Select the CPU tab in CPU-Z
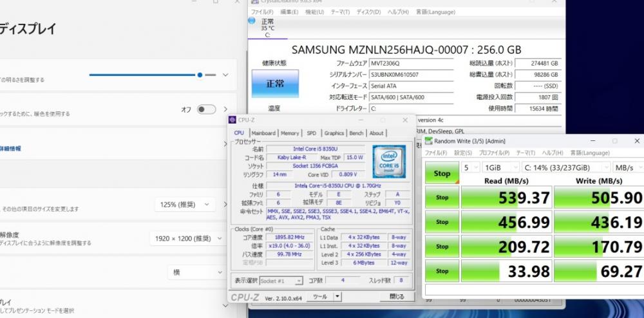The height and width of the screenshot is (318, 644). [x=239, y=133]
